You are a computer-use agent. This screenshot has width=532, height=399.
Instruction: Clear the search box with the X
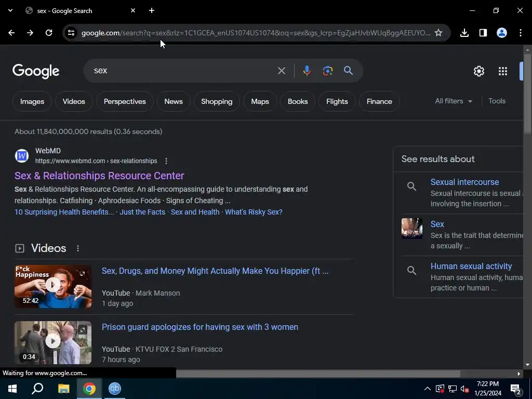pyautogui.click(x=281, y=71)
